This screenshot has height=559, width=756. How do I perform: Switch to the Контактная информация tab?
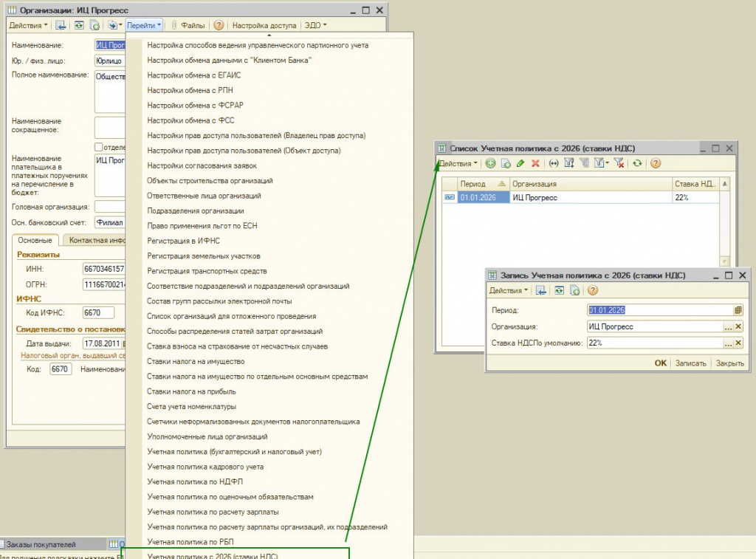pyautogui.click(x=94, y=240)
